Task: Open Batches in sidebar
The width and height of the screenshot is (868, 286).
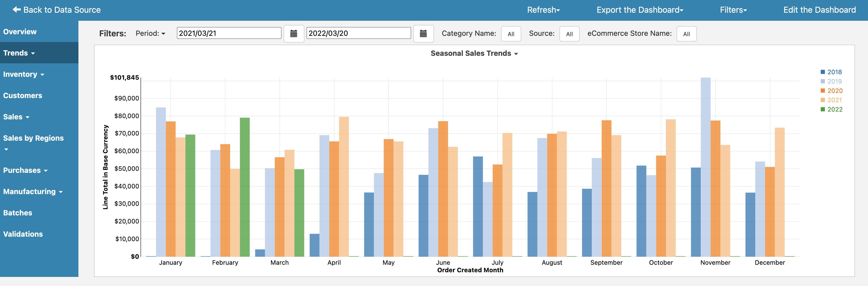Action: point(39,213)
